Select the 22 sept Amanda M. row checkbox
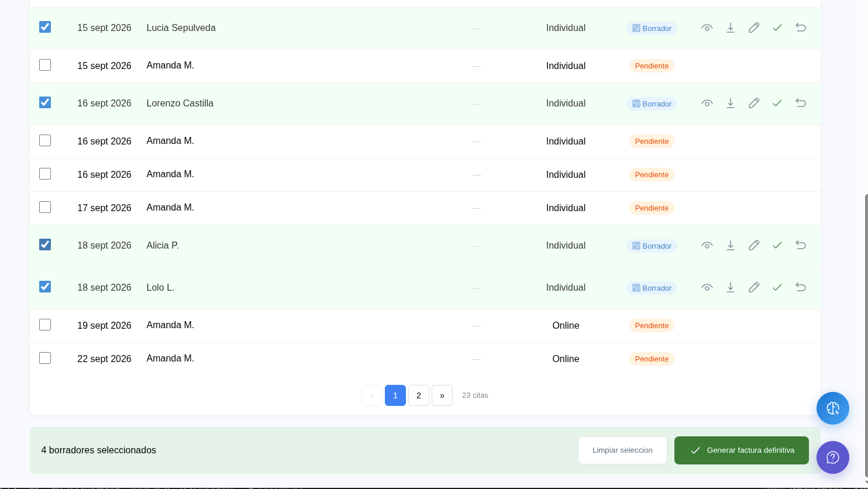The height and width of the screenshot is (489, 868). pyautogui.click(x=45, y=358)
